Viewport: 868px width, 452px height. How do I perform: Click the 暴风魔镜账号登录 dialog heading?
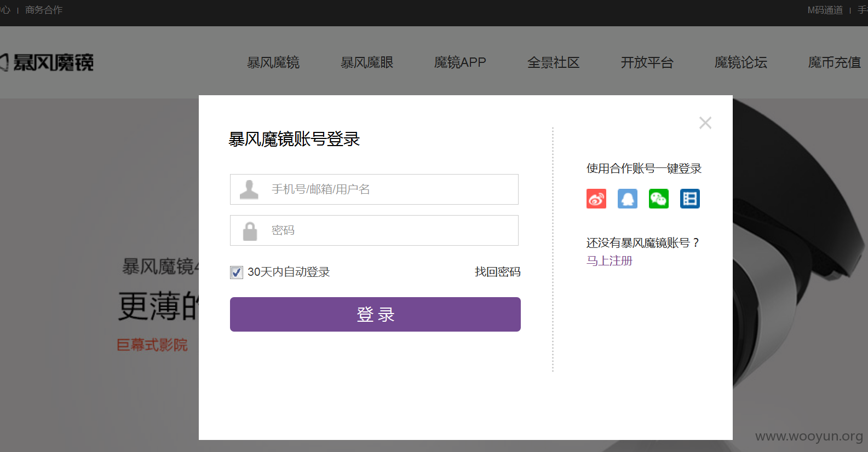[294, 139]
